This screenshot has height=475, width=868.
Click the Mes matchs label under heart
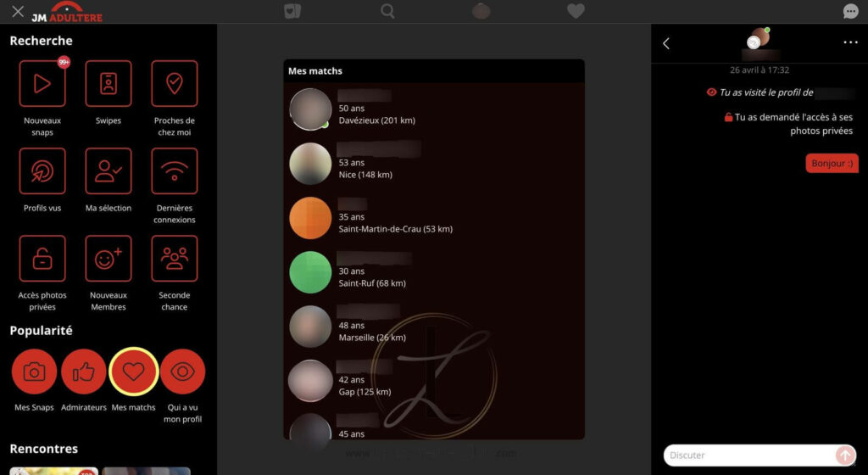133,407
